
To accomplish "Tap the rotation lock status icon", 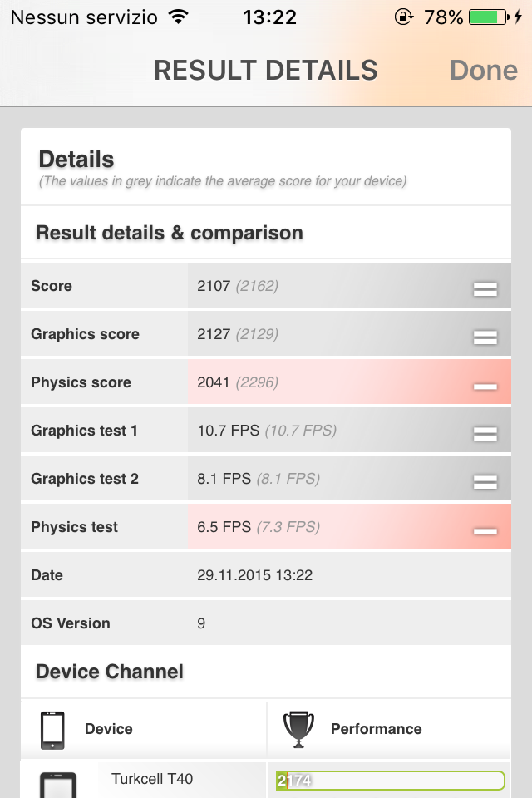I will click(404, 17).
